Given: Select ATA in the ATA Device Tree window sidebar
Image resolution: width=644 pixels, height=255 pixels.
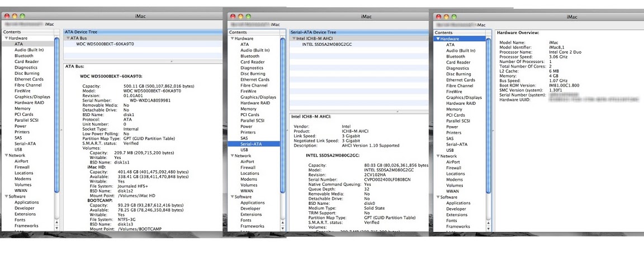Looking at the screenshot, I should 19,44.
